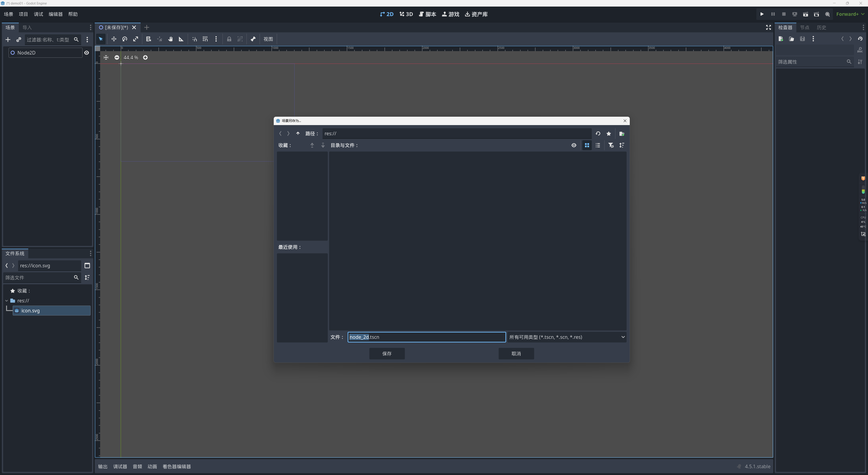Screen dimensions: 868x475
Task: Select the Move mode tool
Action: point(114,39)
